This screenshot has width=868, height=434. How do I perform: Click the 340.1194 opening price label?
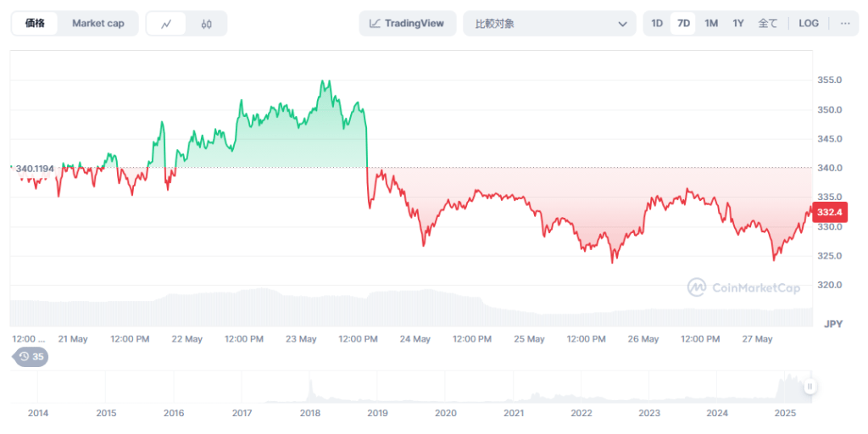(x=34, y=169)
